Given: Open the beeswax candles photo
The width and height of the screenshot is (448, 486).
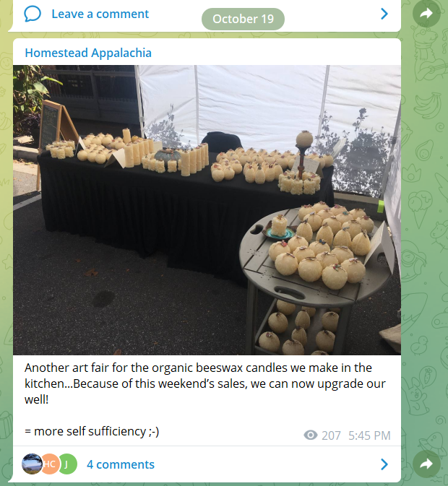Looking at the screenshot, I should click(207, 210).
